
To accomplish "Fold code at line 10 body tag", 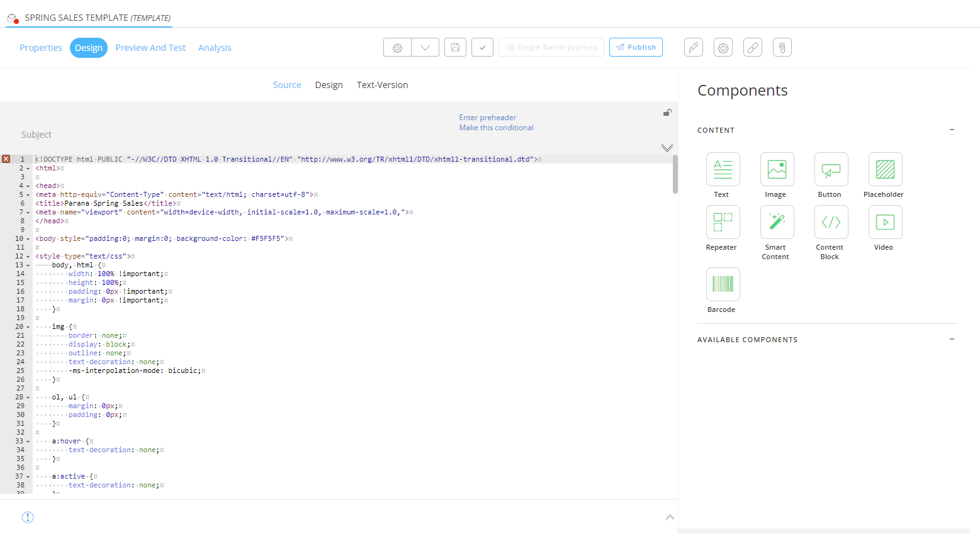I will pos(28,239).
